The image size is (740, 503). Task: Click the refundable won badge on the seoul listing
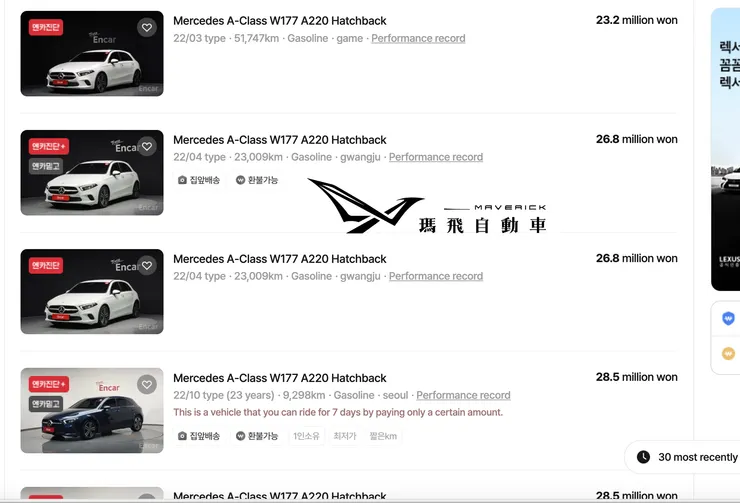[x=257, y=436]
